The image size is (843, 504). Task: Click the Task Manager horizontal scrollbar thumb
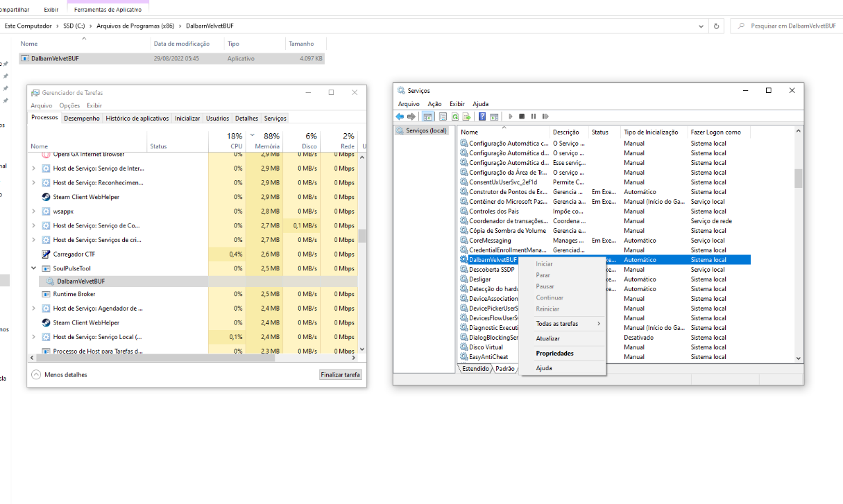pyautogui.click(x=156, y=358)
